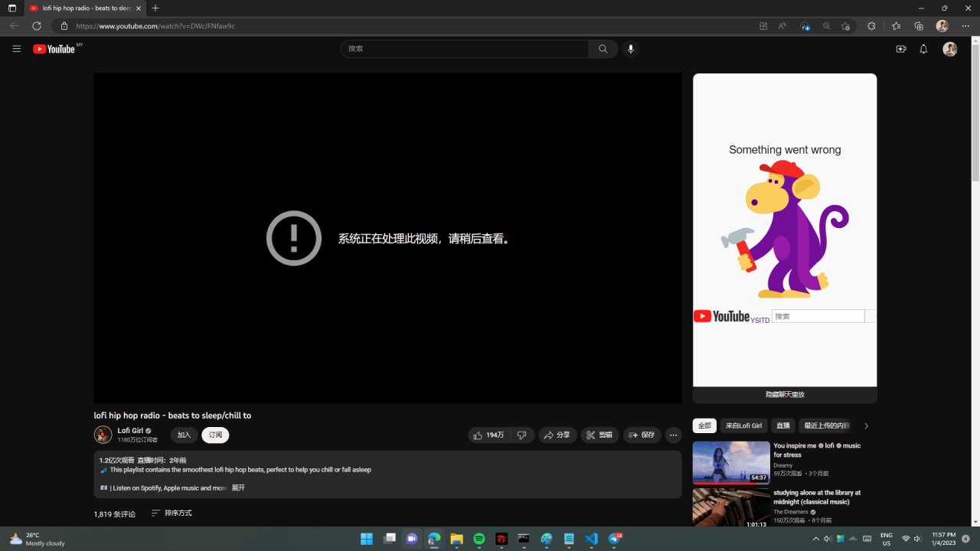Open the comments sort order (排序方式) dropdown
The height and width of the screenshot is (551, 980).
171,513
